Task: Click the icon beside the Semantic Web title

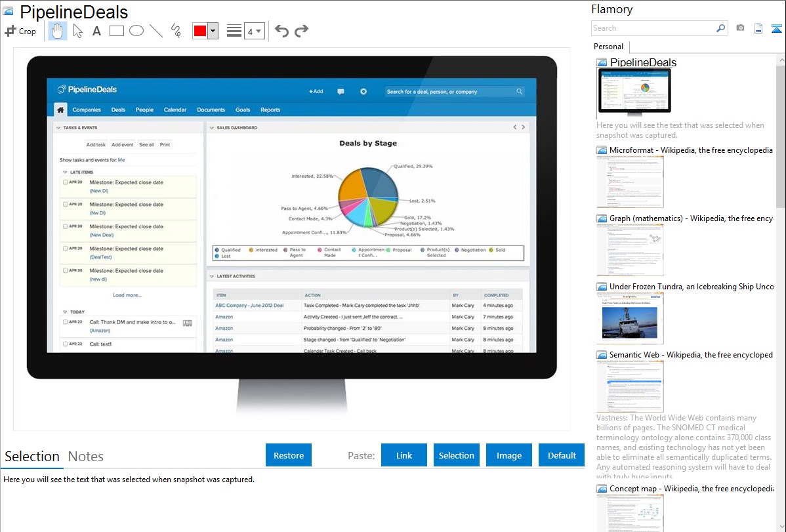Action: [602, 355]
